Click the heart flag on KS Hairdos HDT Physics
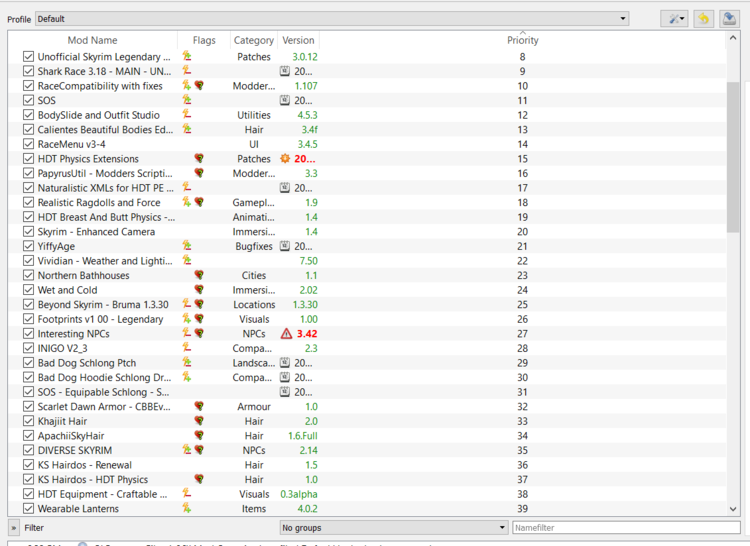Screen dimensions: 750x546 point(199,479)
